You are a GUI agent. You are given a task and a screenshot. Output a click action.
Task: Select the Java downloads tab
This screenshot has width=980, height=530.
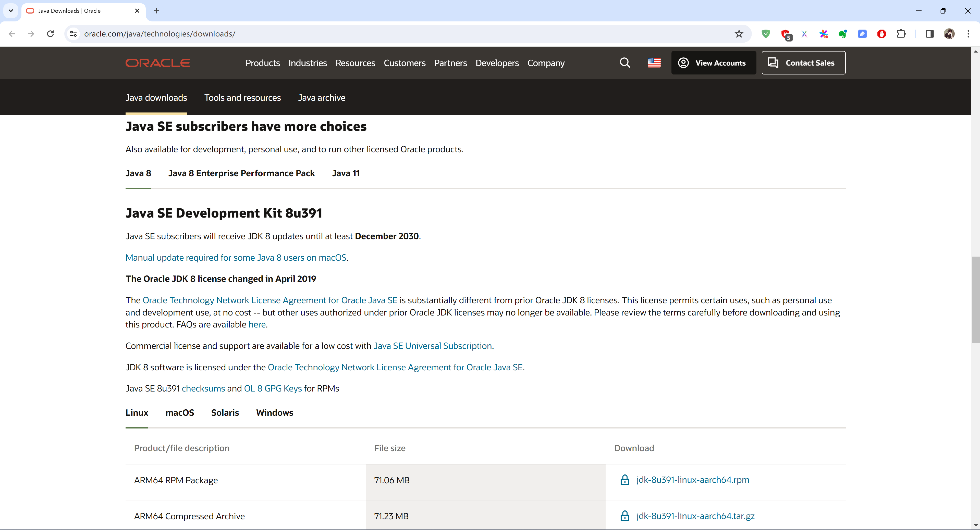(x=156, y=98)
